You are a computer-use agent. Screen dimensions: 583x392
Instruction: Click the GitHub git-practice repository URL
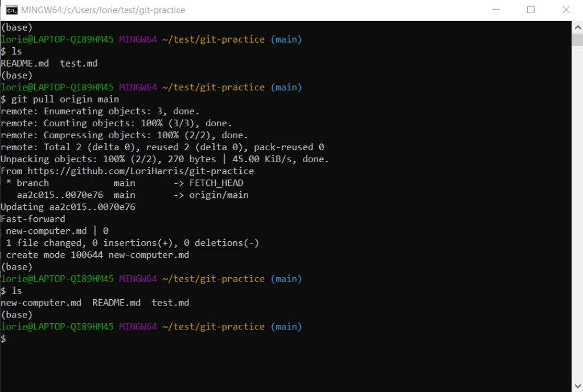[141, 171]
